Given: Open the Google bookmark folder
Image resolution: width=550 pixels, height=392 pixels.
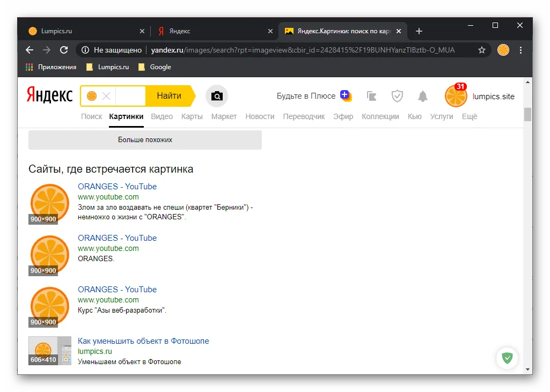Looking at the screenshot, I should point(155,67).
